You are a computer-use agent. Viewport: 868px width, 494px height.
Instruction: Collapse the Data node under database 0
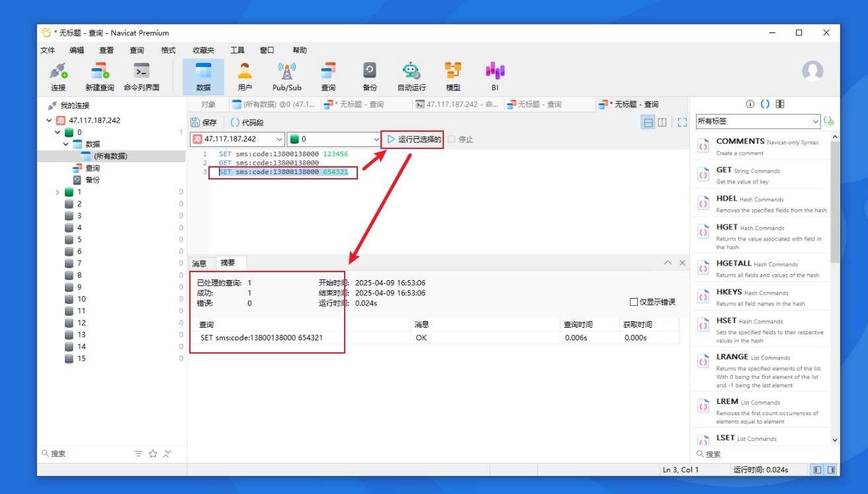click(66, 144)
